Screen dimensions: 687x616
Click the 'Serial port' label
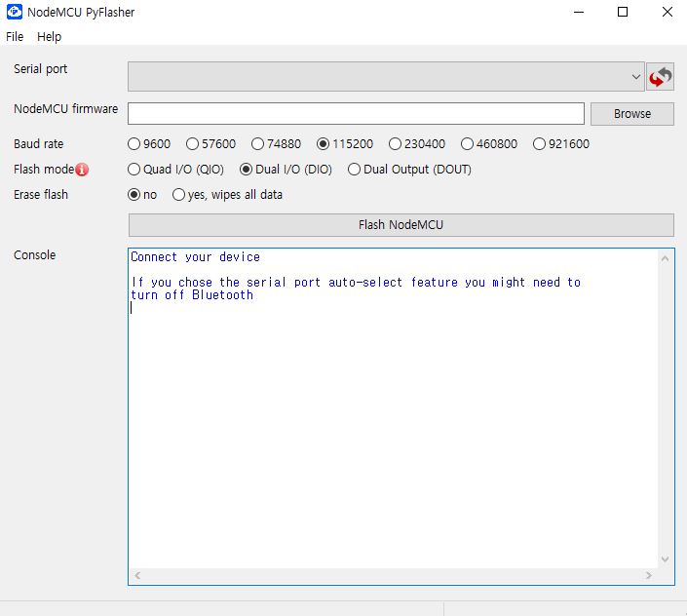pyautogui.click(x=40, y=69)
